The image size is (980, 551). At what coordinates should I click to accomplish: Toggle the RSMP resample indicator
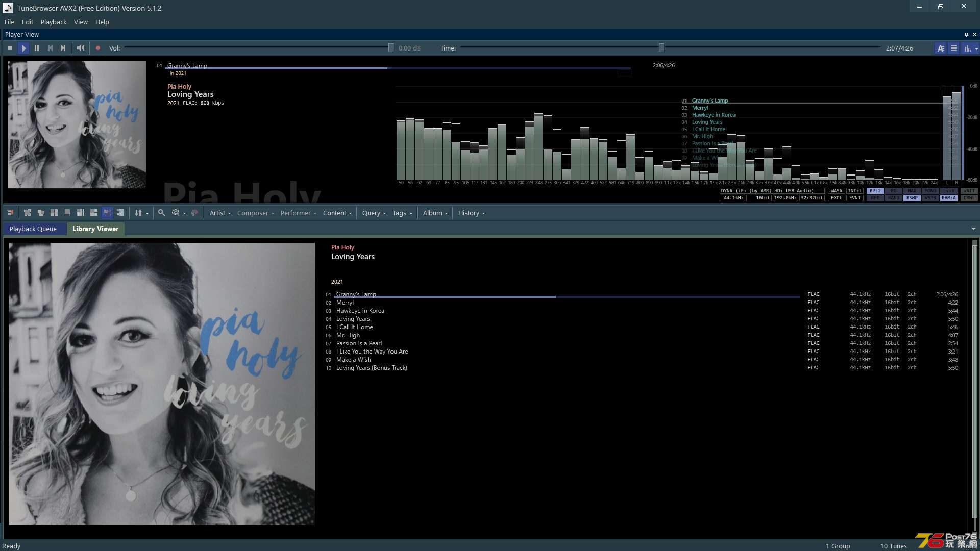click(912, 198)
